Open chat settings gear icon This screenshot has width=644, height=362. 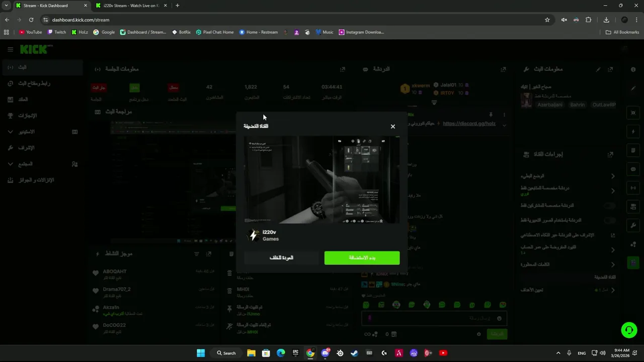(x=479, y=334)
